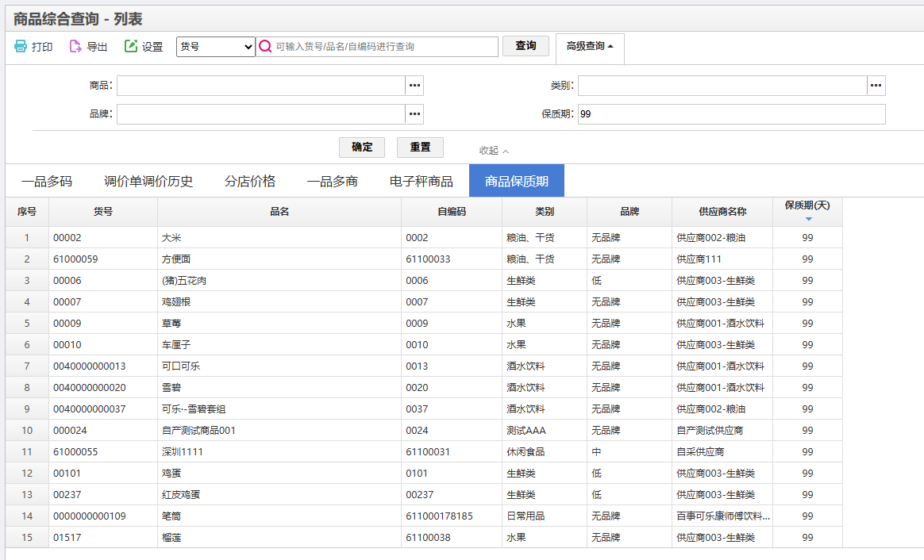Click the 查询 search button
The width and height of the screenshot is (924, 560).
point(526,46)
